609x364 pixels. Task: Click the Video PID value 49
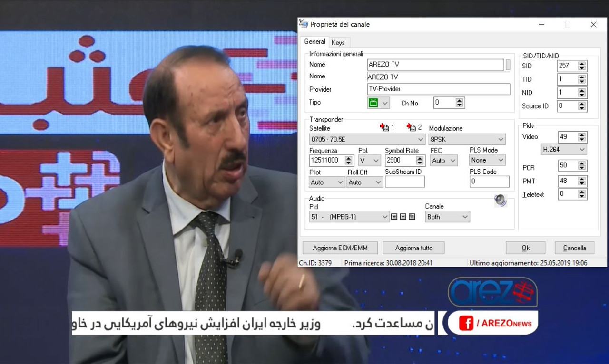[568, 137]
